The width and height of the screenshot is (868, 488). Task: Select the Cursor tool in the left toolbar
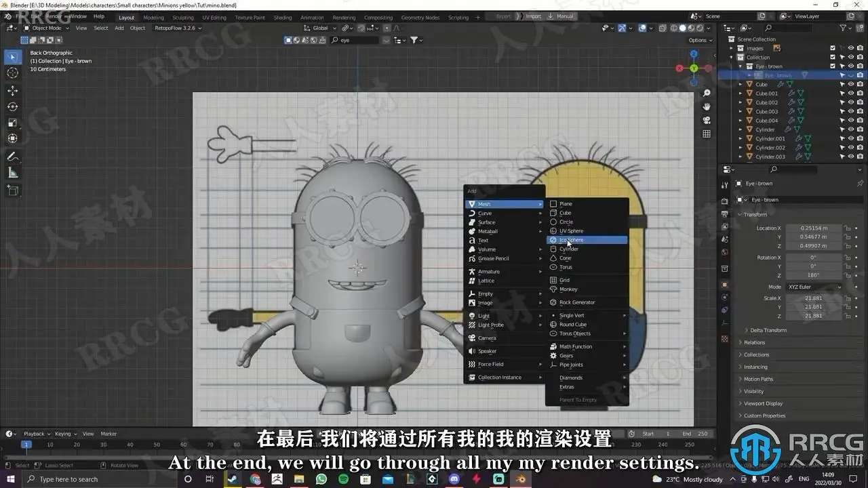pyautogui.click(x=13, y=73)
